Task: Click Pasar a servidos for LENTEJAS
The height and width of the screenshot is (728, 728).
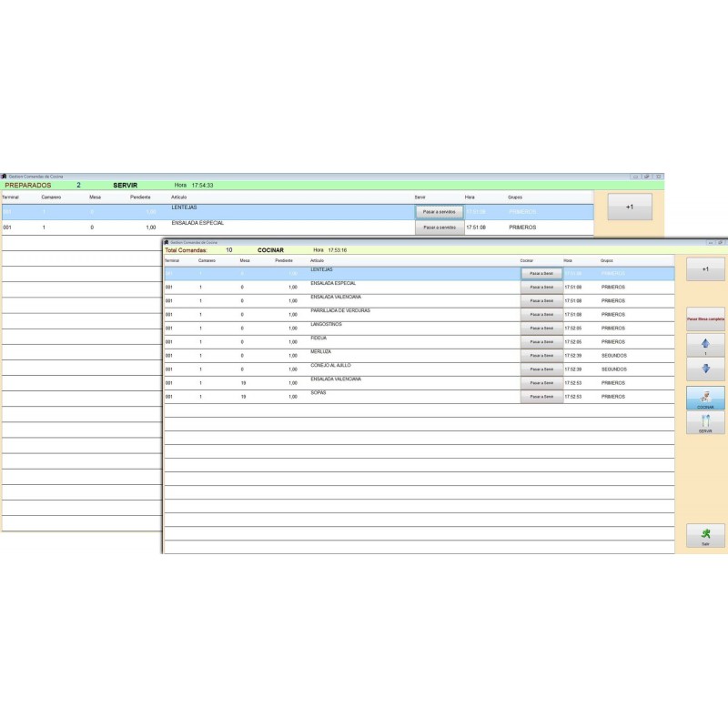Action: [439, 211]
